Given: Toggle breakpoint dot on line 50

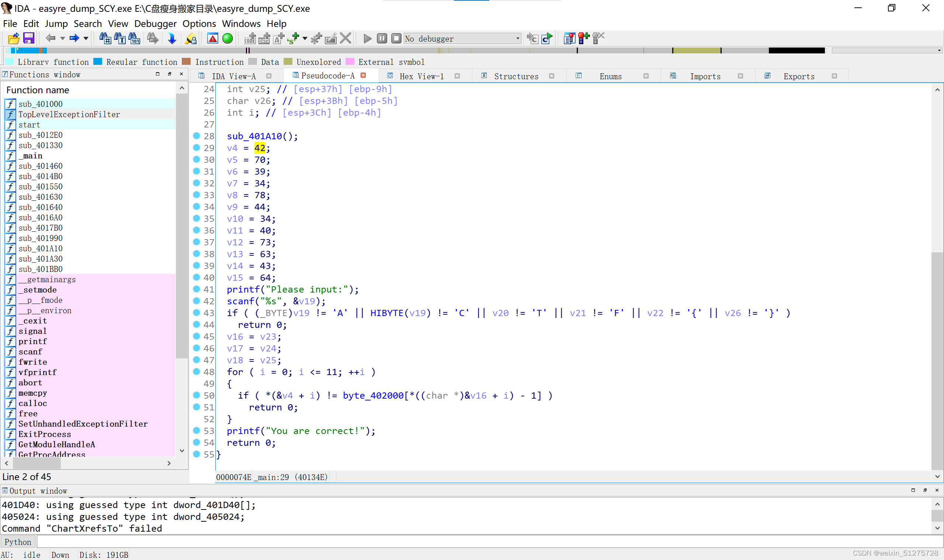Looking at the screenshot, I should click(196, 395).
